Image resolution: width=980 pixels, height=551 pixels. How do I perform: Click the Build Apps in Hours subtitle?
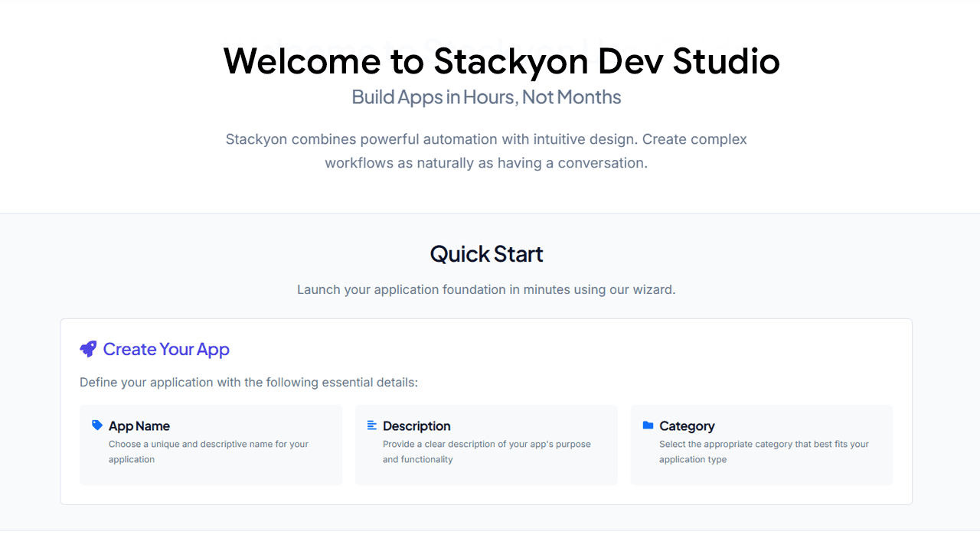[486, 97]
